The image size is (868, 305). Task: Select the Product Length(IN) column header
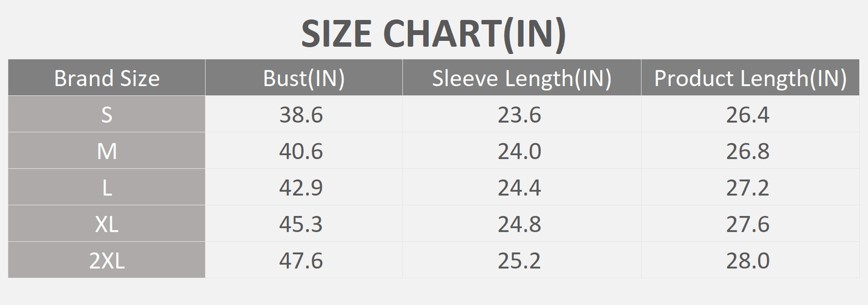point(750,78)
